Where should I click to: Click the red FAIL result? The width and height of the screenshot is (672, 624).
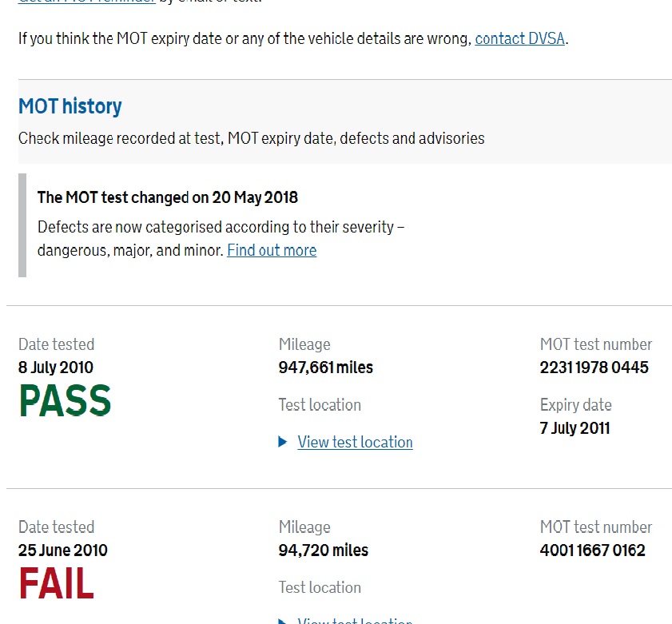pyautogui.click(x=57, y=583)
